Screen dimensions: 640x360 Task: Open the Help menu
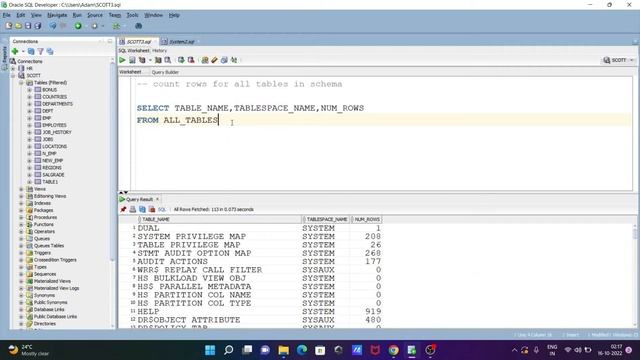[174, 15]
